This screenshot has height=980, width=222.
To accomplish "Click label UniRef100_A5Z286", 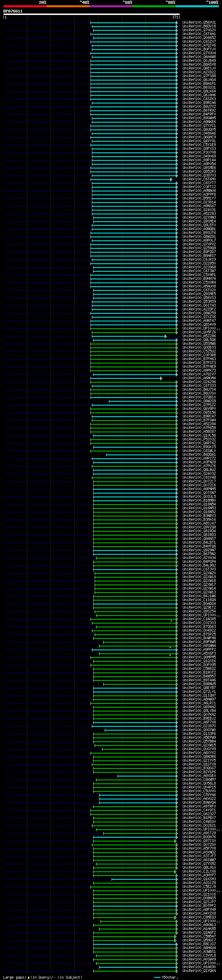I will click(199, 336).
